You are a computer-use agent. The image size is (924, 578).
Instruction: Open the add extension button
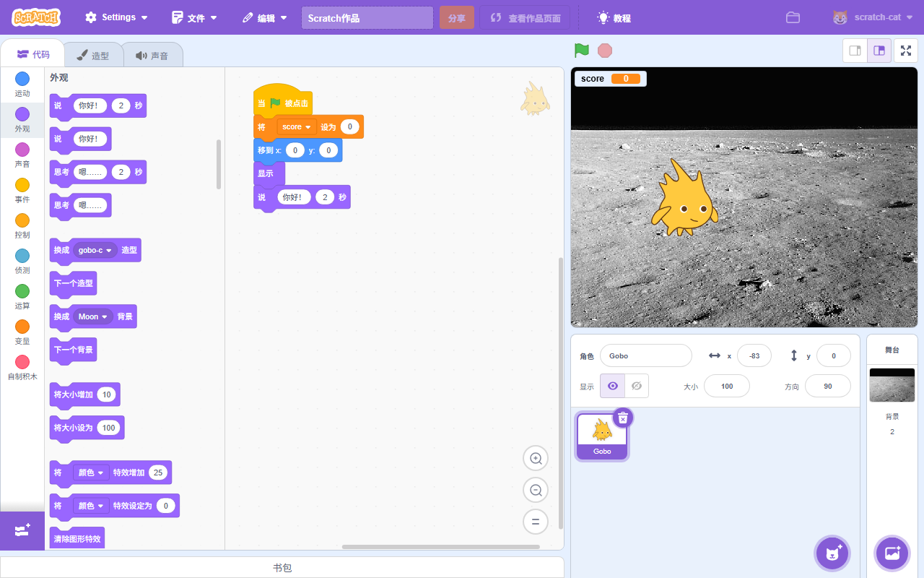[22, 530]
